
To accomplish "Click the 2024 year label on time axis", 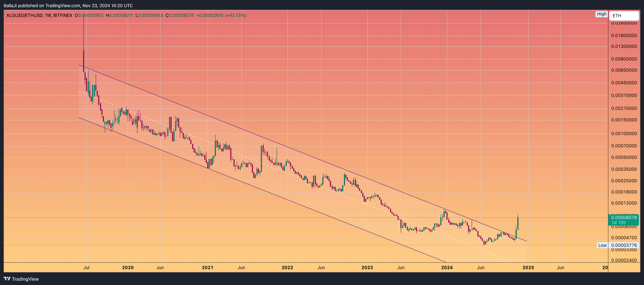I will [447, 268].
